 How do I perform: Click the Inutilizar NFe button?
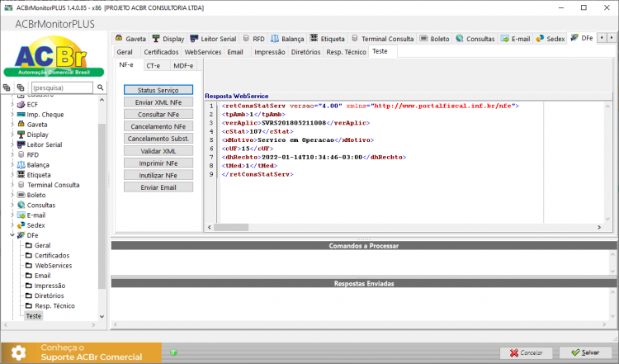coord(158,175)
